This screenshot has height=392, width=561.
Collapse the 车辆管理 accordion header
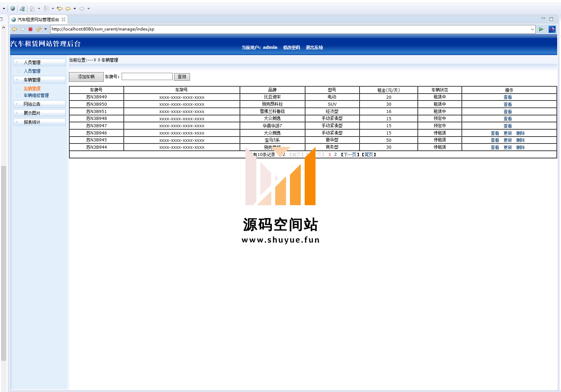pos(40,79)
